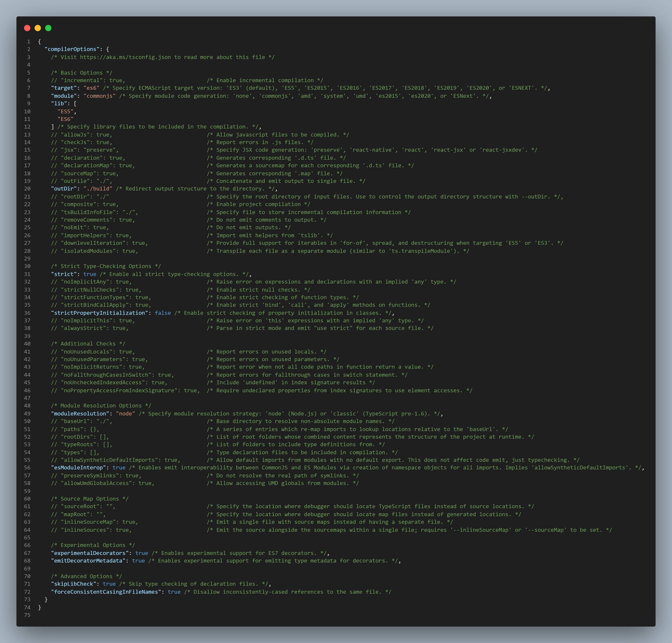This screenshot has width=672, height=643.
Task: Click the "ES6" lib array entry
Action: click(x=66, y=119)
